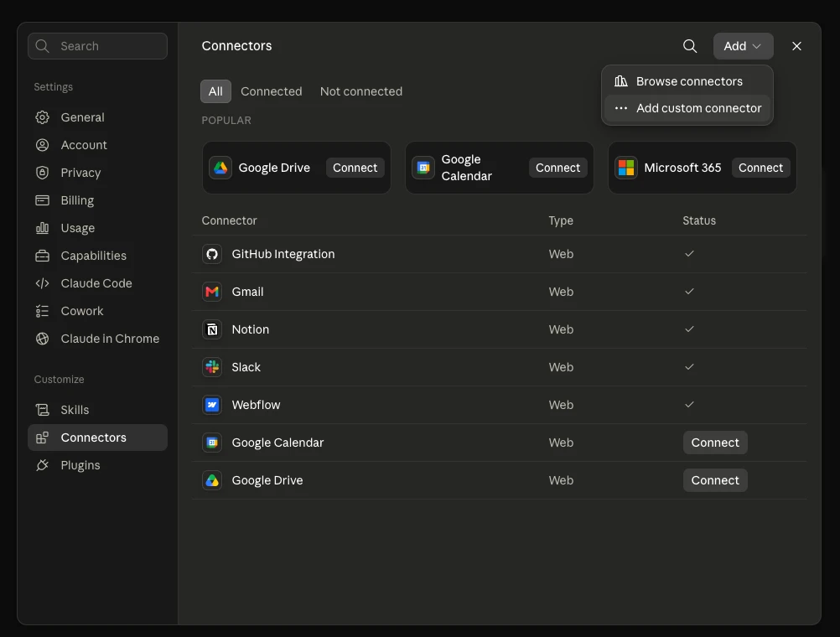Click the Slack row status checkmark
840x637 pixels.
pyautogui.click(x=689, y=367)
